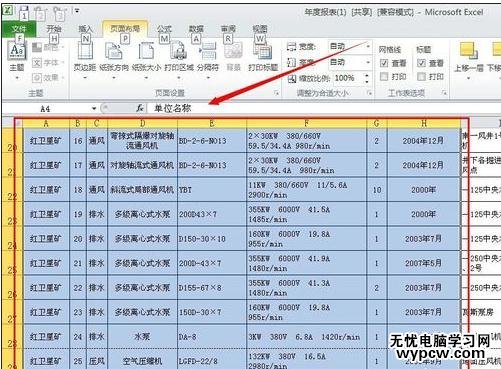Image resolution: width=501 pixels, height=369 pixels.
Task: Toggle Gridlines Print (打印) checkbox
Action: coord(384,77)
